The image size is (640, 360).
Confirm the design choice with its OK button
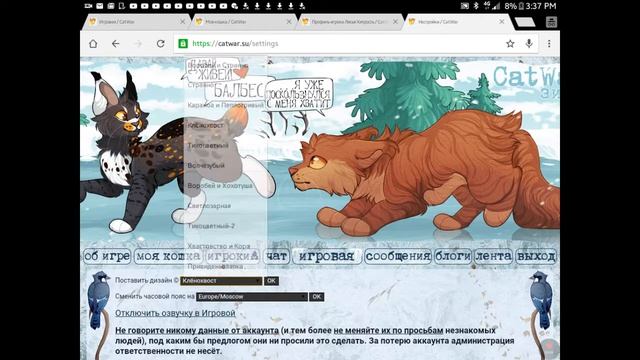coord(271,281)
